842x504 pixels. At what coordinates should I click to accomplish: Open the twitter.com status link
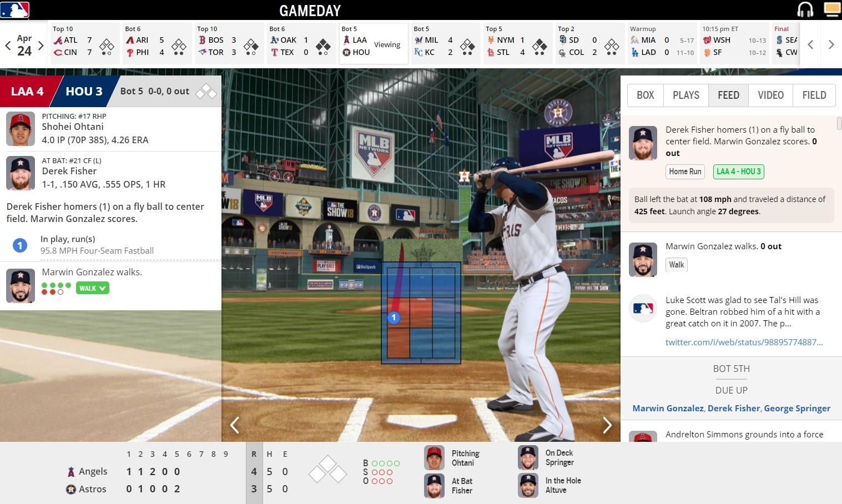(x=744, y=342)
